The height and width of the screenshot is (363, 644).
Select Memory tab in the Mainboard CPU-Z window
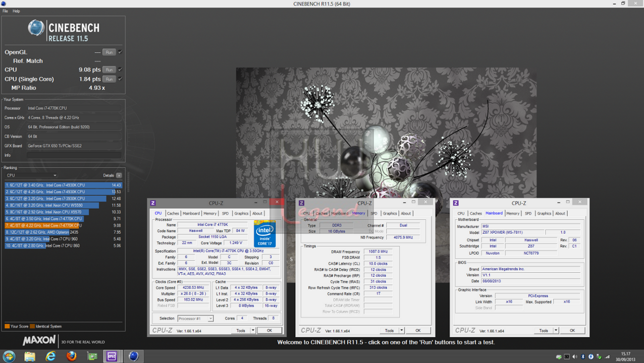click(513, 213)
